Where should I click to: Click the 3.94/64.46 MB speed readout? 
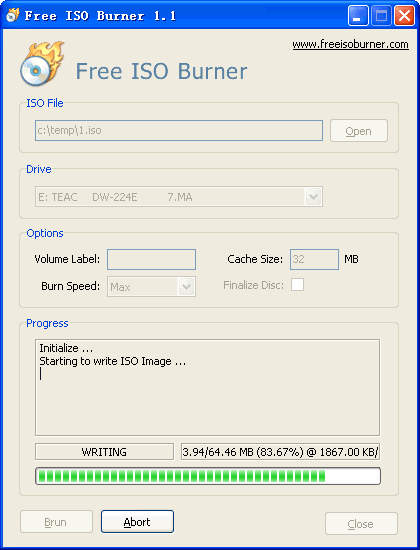point(280,452)
